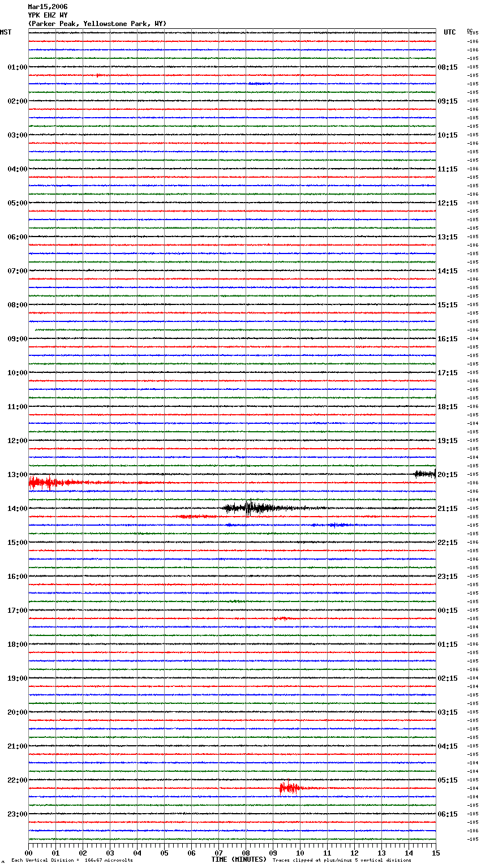Pick minute 15 tick on bottom axis
481x868 pixels.
coord(435,852)
